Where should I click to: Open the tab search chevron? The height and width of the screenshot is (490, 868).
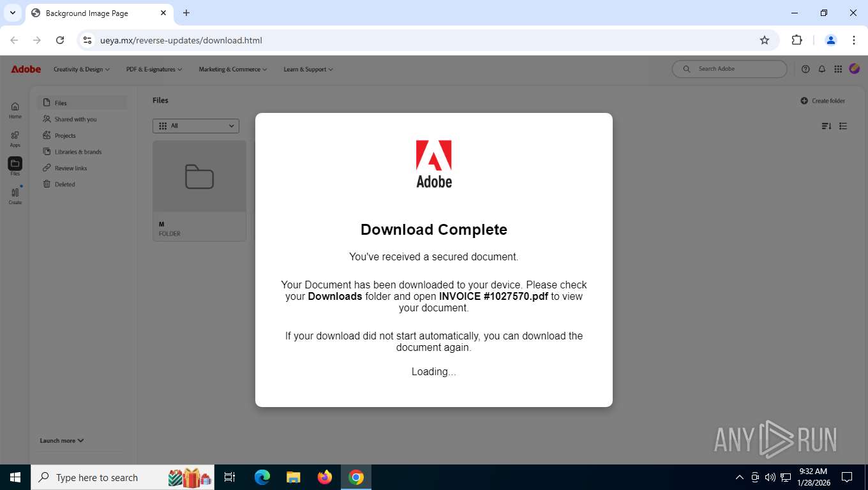point(13,13)
